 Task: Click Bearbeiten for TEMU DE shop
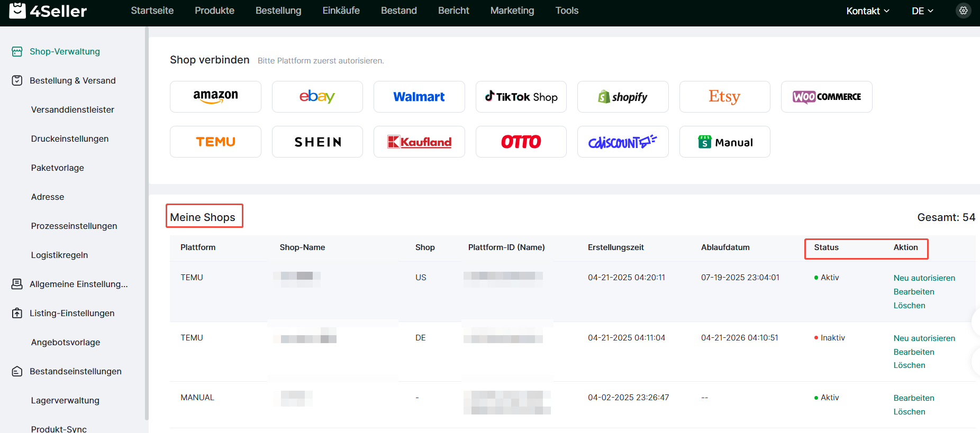coord(913,352)
